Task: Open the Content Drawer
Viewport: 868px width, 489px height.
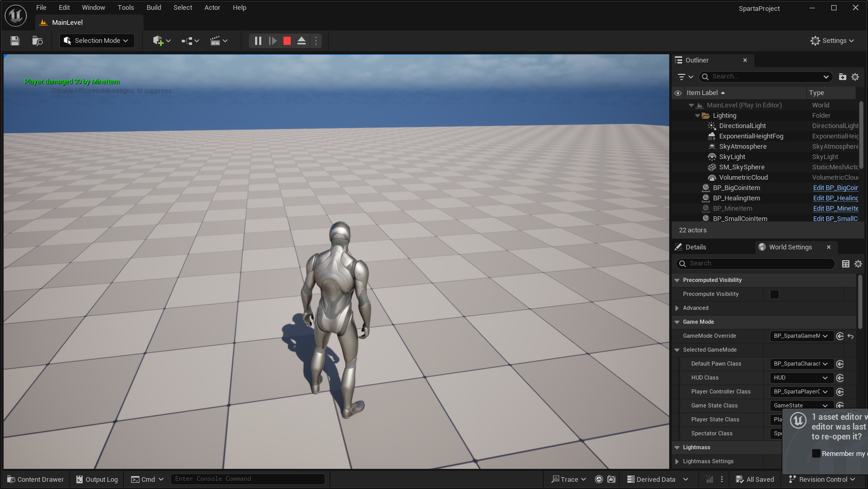Action: pyautogui.click(x=36, y=479)
